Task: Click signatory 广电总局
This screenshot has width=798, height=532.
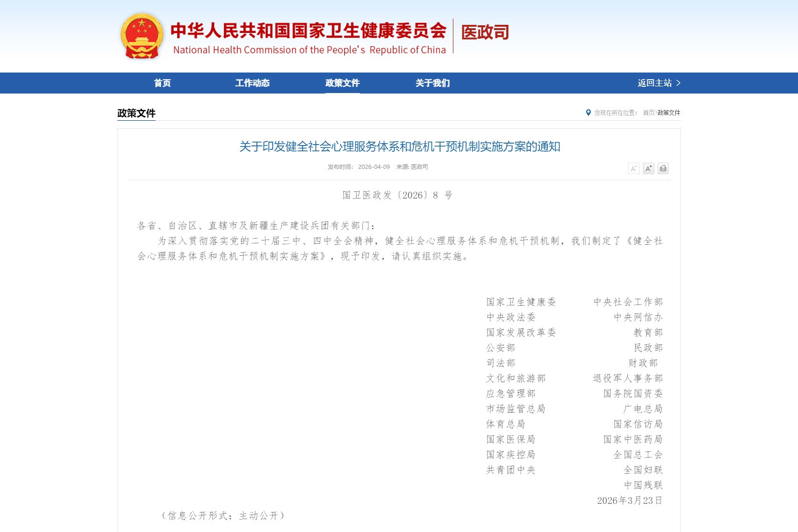Action: [643, 409]
